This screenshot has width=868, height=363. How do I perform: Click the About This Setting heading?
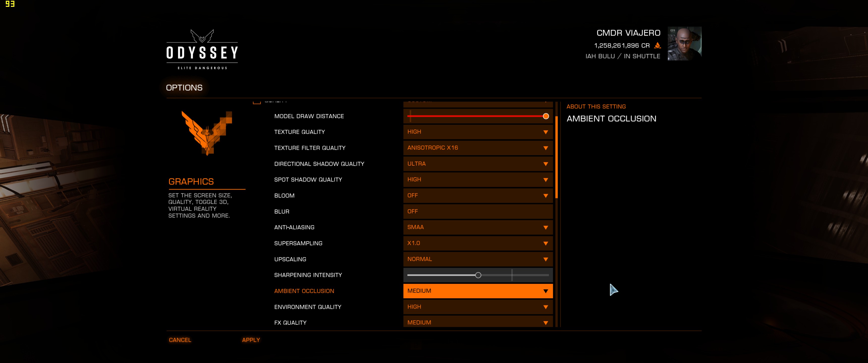coord(596,106)
